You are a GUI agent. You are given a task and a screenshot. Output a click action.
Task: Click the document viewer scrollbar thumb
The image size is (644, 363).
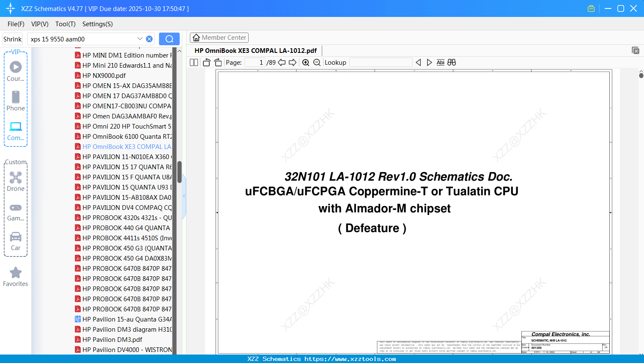(641, 75)
